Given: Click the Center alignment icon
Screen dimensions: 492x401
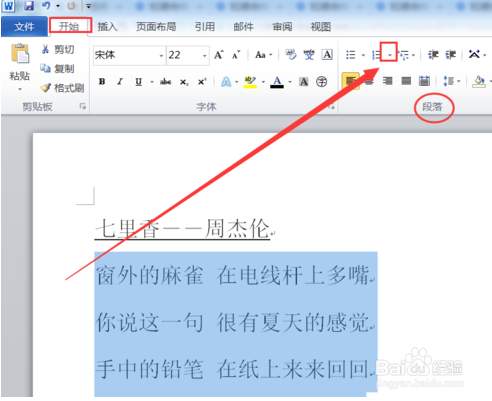Looking at the screenshot, I should (369, 81).
